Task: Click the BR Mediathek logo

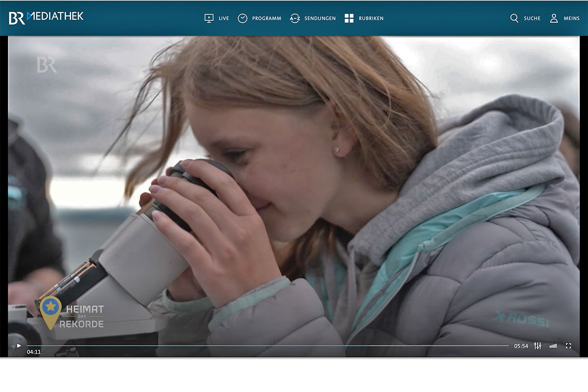Action: [x=46, y=17]
